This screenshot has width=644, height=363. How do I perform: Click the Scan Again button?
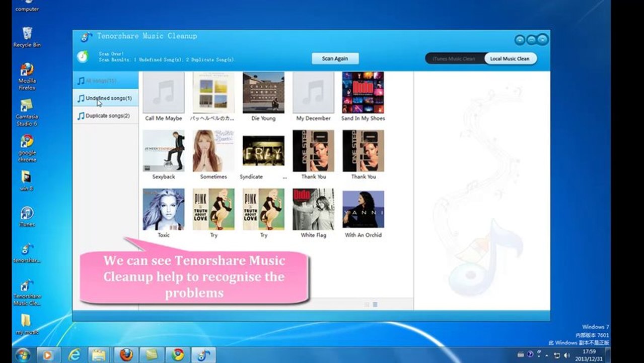coord(335,58)
